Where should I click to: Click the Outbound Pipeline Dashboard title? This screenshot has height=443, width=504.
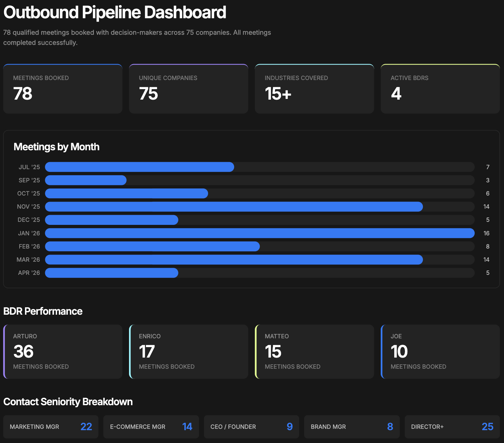tap(114, 12)
